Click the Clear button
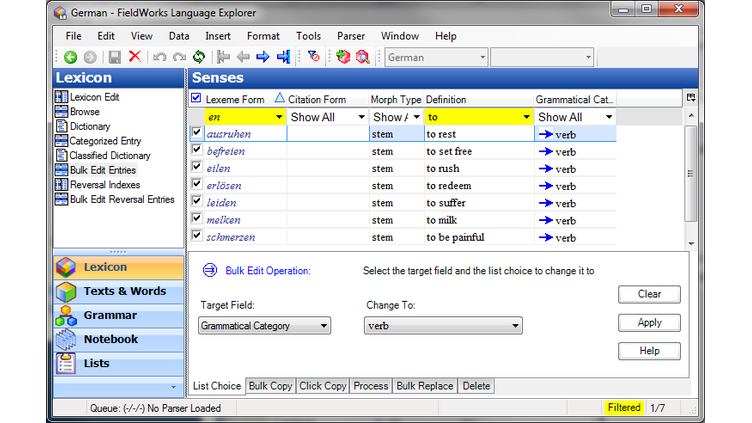Viewport: 752px width, 423px height. (649, 294)
